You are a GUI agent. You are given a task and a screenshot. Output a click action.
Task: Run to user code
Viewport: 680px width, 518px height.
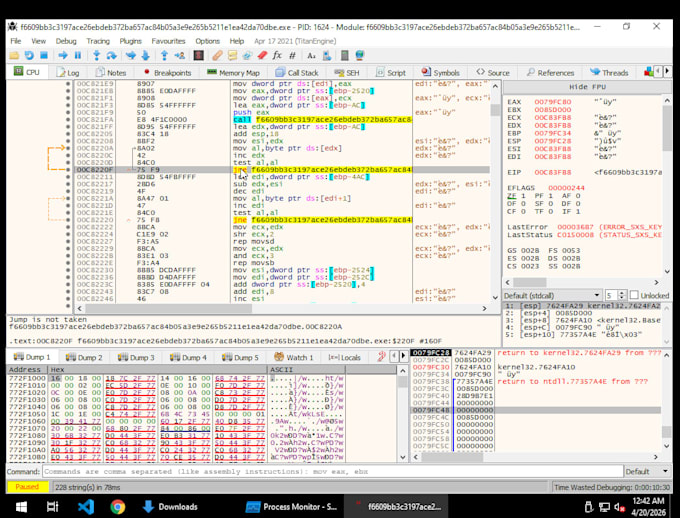point(180,56)
